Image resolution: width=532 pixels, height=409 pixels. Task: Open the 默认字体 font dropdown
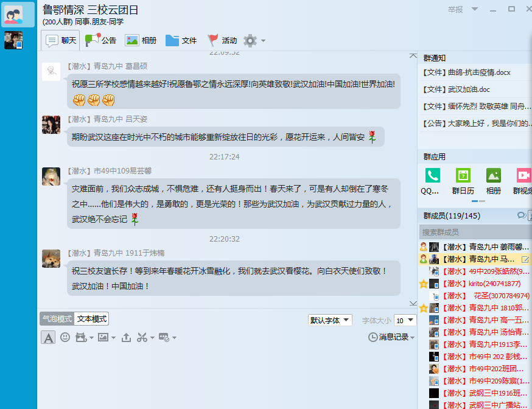pos(330,320)
